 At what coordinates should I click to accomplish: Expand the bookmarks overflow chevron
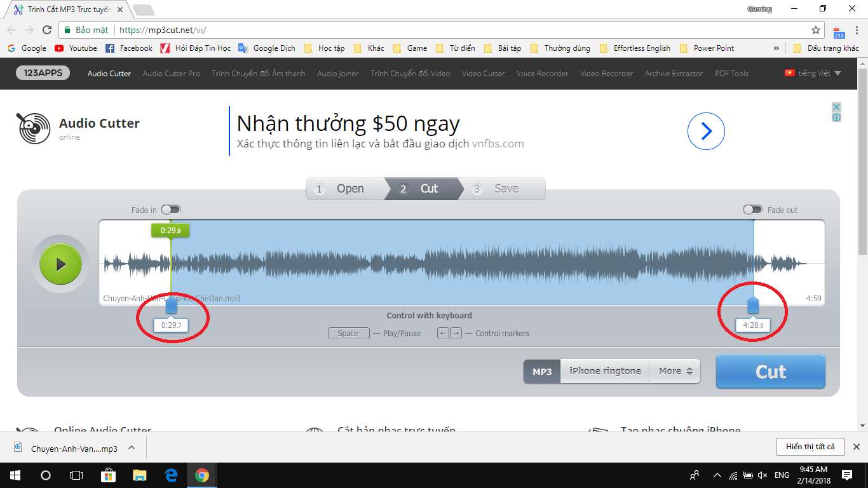tap(776, 48)
